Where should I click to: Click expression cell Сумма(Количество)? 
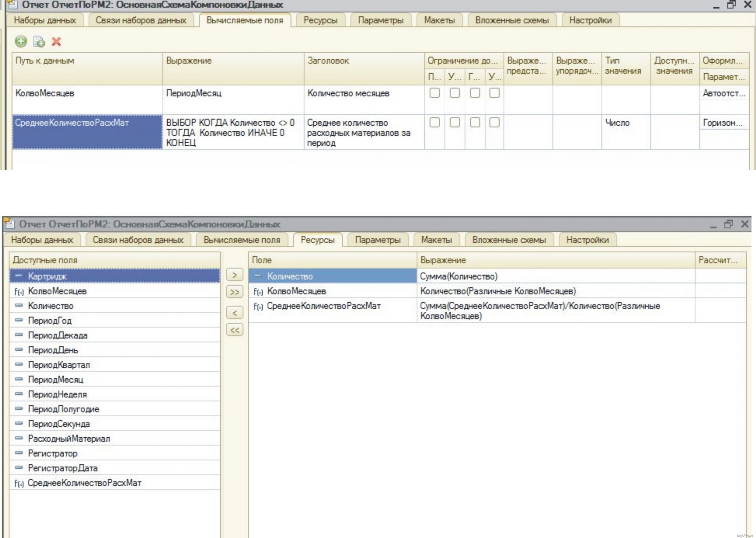pyautogui.click(x=556, y=276)
